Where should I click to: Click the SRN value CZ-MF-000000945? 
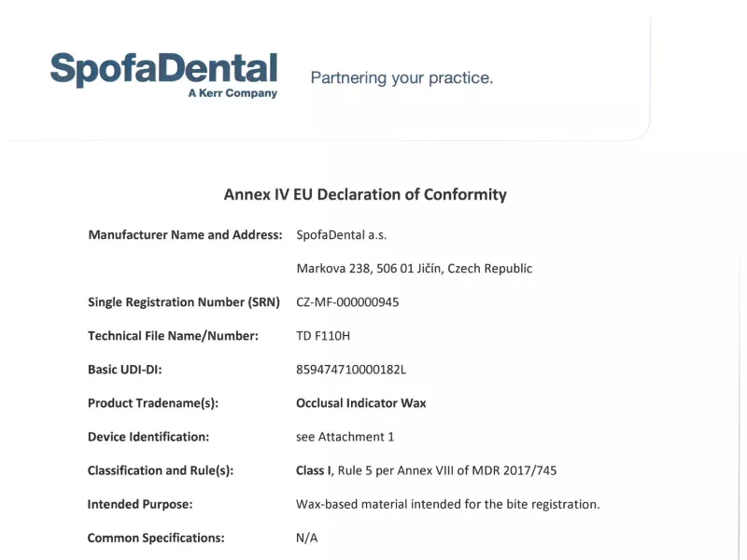click(347, 301)
